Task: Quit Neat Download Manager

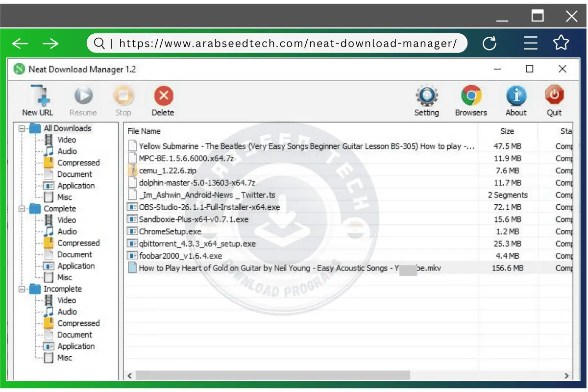Action: click(x=554, y=97)
